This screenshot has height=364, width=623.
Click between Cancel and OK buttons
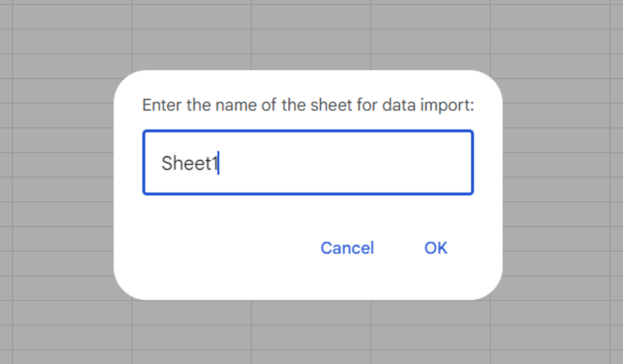[396, 248]
